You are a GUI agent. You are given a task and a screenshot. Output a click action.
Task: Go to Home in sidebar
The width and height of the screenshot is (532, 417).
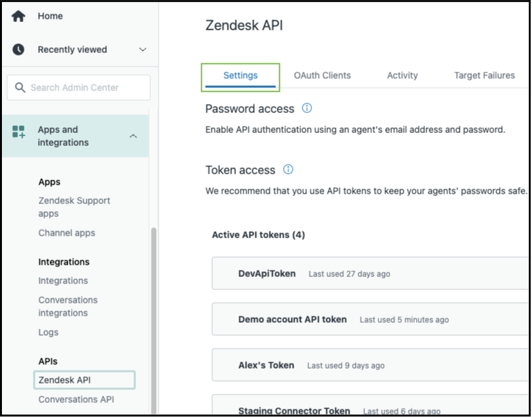click(50, 16)
